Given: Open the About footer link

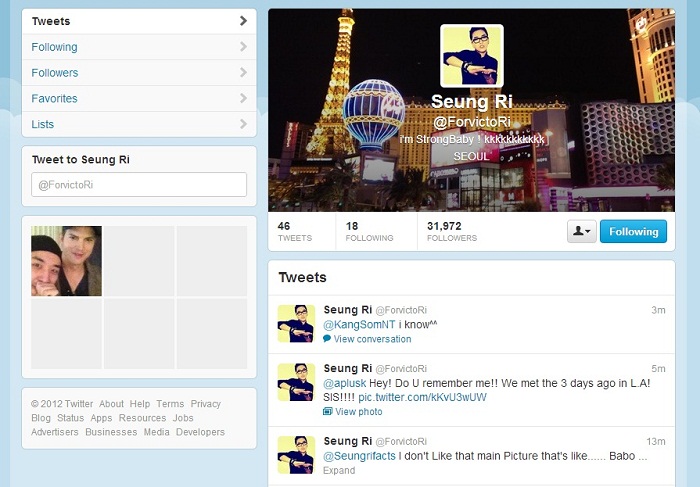Looking at the screenshot, I should click(x=111, y=404).
